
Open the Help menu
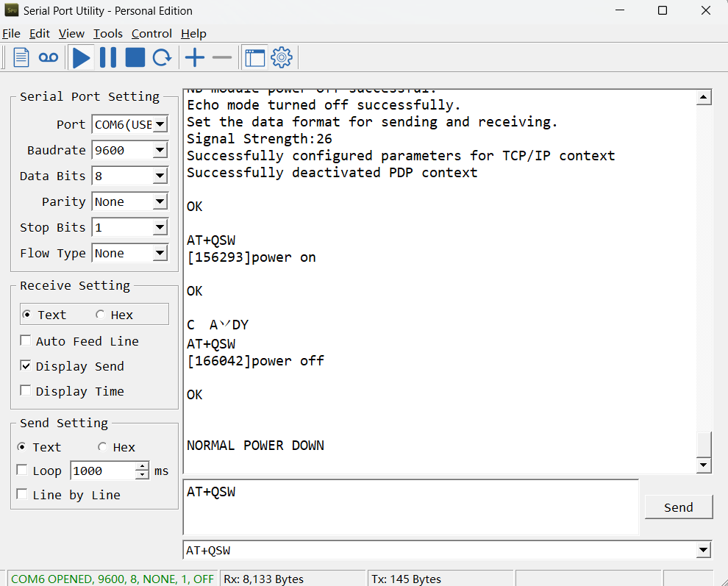click(193, 33)
